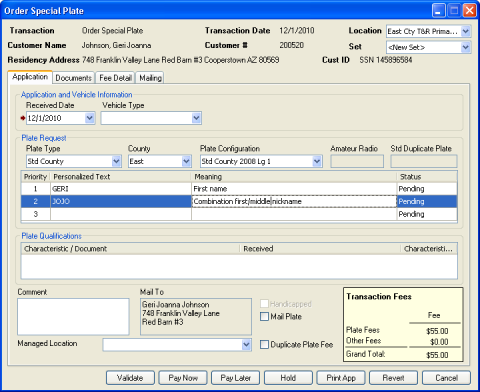The image size is (480, 392).
Task: Toggle the Mail Plate checkbox
Action: pyautogui.click(x=264, y=316)
